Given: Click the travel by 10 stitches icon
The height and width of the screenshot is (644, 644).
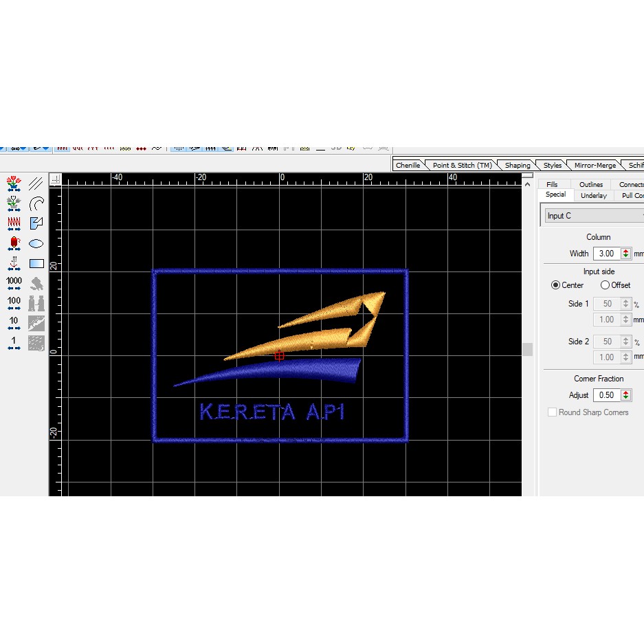Looking at the screenshot, I should tap(14, 324).
